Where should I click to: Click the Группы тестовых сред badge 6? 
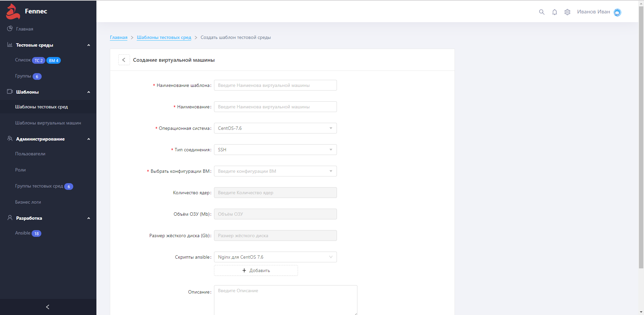pos(69,187)
